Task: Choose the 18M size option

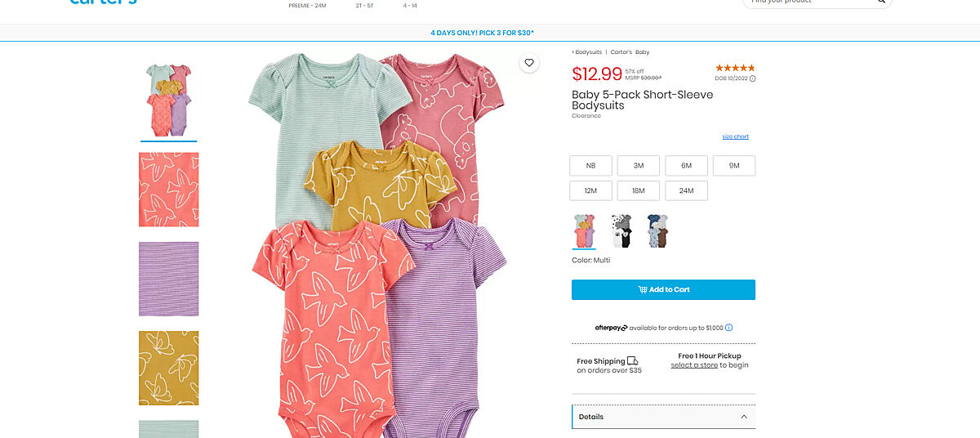Action: point(638,190)
